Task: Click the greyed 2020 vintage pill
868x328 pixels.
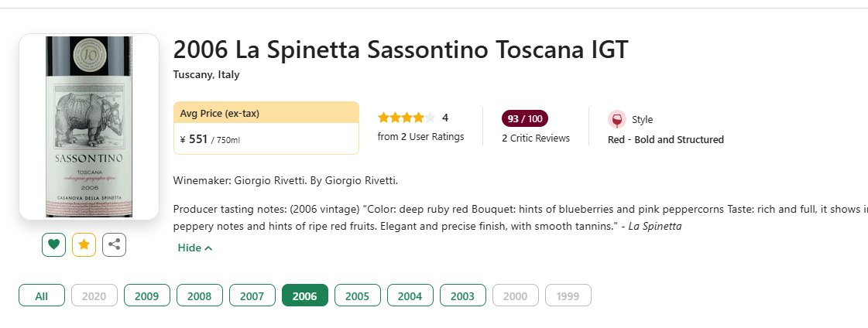Action: [94, 296]
